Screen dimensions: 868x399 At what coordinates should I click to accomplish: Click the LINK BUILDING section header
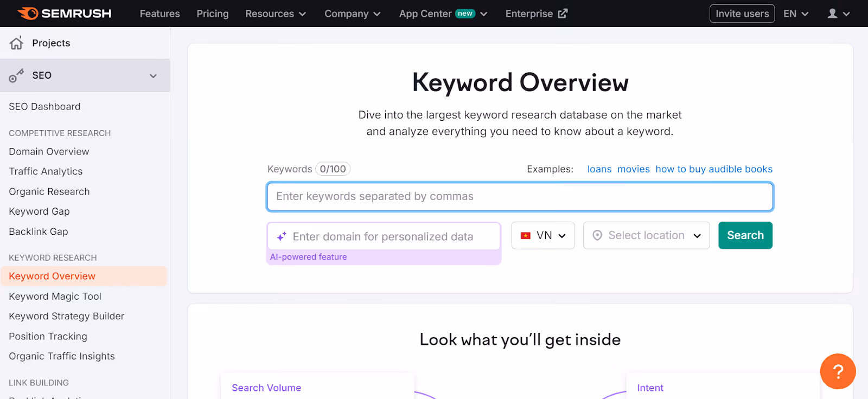39,383
